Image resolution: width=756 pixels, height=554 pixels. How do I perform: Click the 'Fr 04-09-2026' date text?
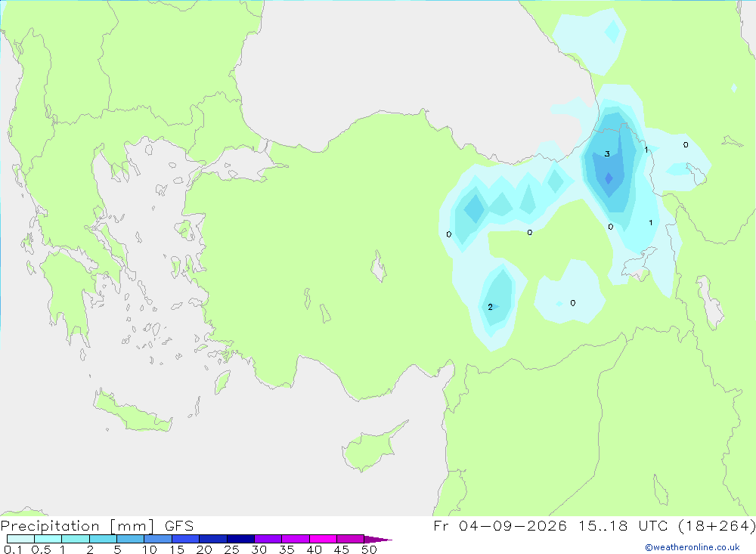coord(500,526)
